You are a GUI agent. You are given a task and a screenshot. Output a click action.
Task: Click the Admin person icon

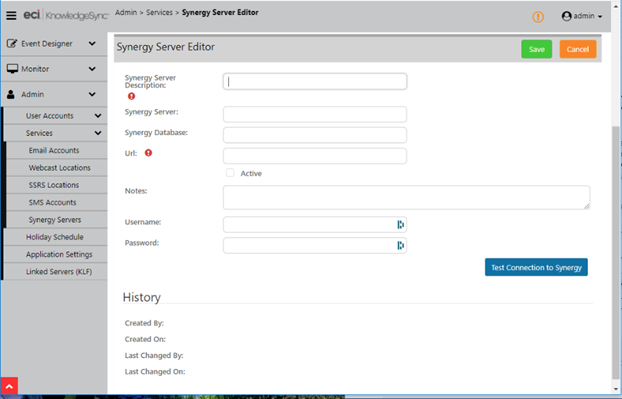click(11, 94)
